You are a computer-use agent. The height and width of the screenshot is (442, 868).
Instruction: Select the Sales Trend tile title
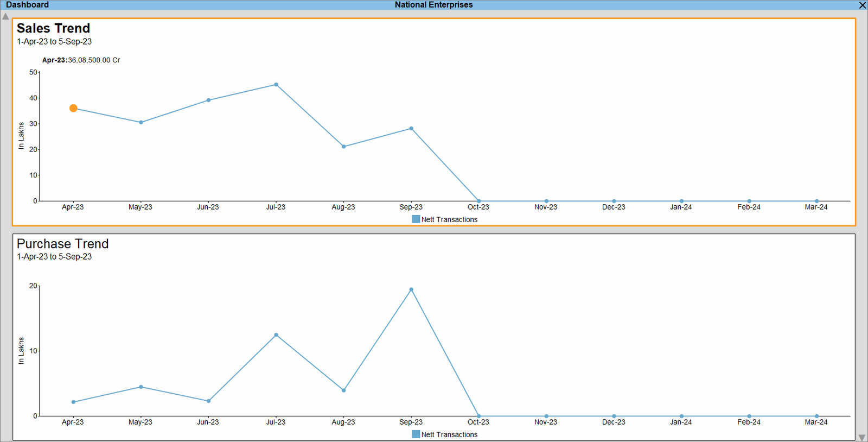pyautogui.click(x=53, y=28)
